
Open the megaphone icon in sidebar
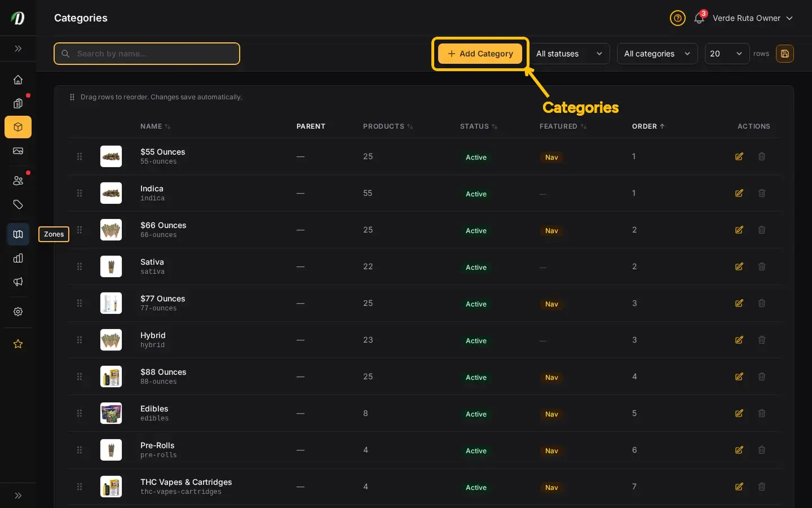tap(18, 282)
